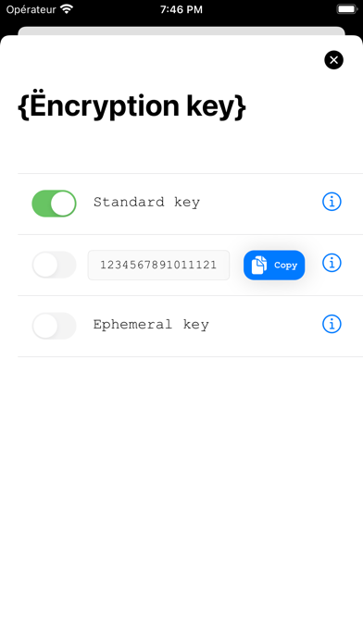Screen dimensions: 363x644
Task: Open info for Standard key
Action: pos(332,202)
